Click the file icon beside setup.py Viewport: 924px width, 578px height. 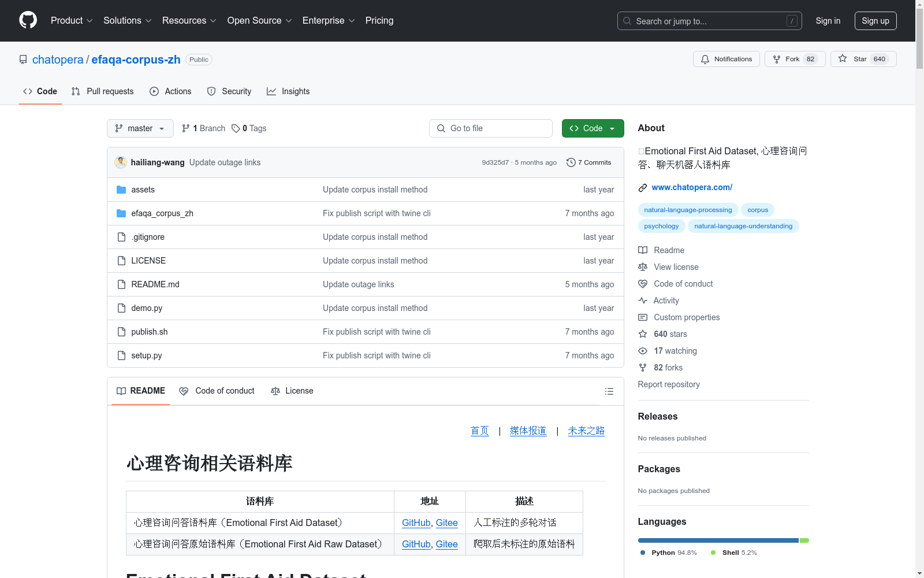(121, 355)
